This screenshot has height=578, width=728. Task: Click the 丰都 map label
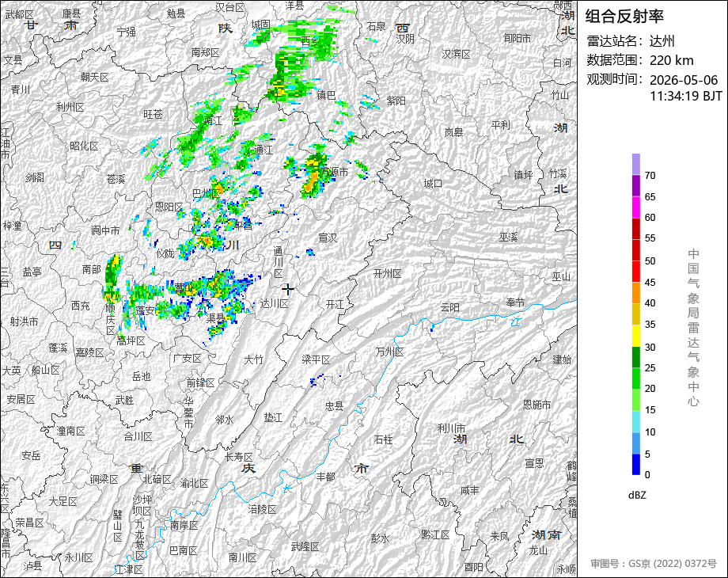325,476
